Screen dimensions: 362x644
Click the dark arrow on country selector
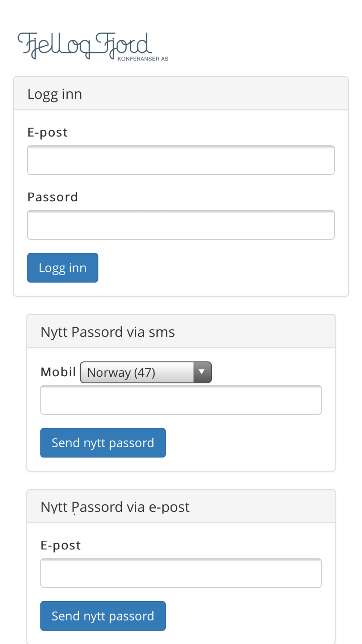point(202,372)
